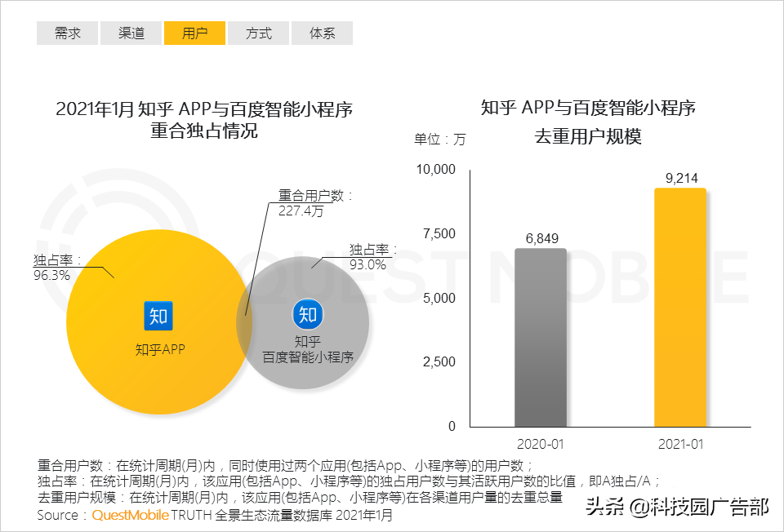Click the 独占率 definition footnote
This screenshot has width=784, height=532.
[349, 481]
